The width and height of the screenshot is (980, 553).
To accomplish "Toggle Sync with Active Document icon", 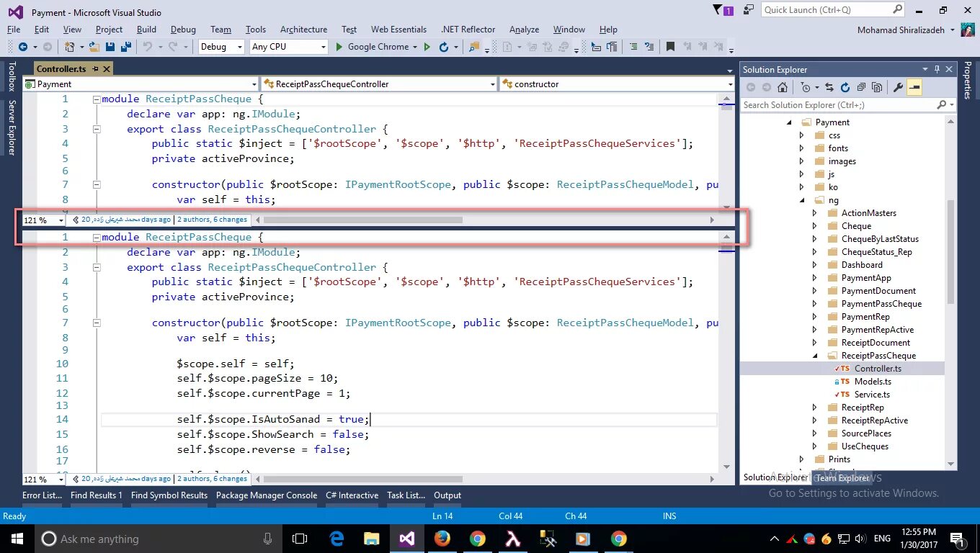I will coord(829,87).
